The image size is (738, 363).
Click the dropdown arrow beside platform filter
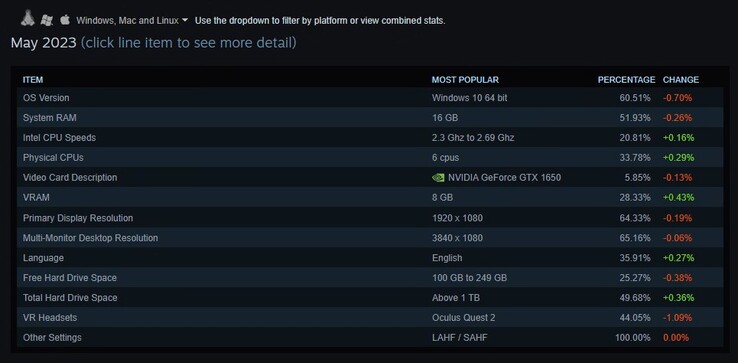[x=184, y=21]
